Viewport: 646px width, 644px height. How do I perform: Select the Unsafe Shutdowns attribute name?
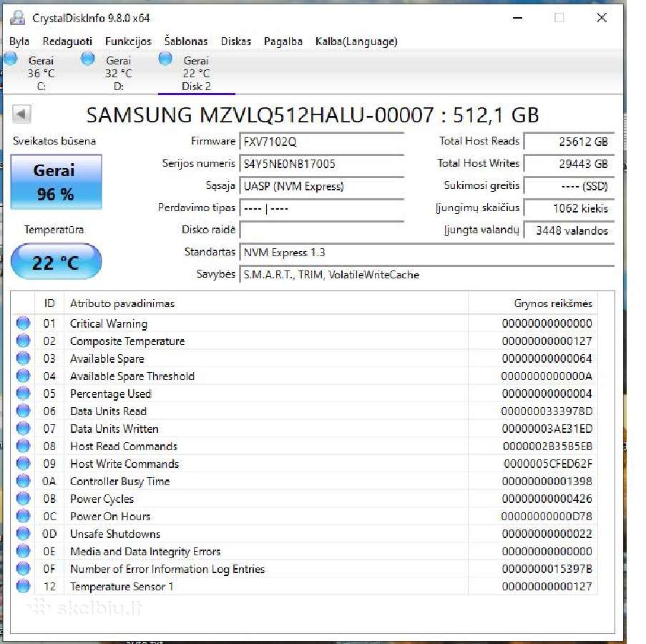(x=115, y=534)
